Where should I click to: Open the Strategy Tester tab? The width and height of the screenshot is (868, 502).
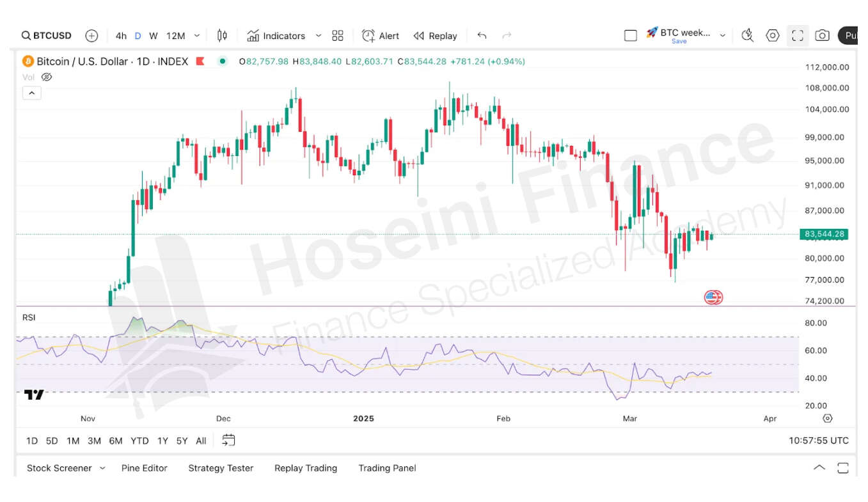tap(221, 468)
